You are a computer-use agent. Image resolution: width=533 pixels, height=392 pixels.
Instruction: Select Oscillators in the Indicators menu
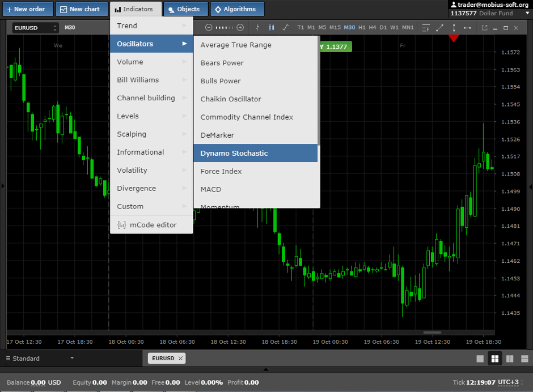coord(151,44)
